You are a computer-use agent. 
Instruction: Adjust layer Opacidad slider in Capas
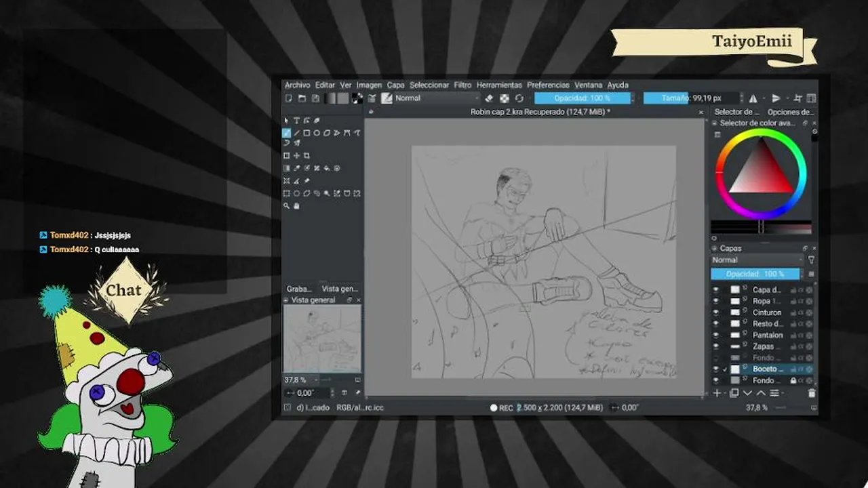click(755, 274)
